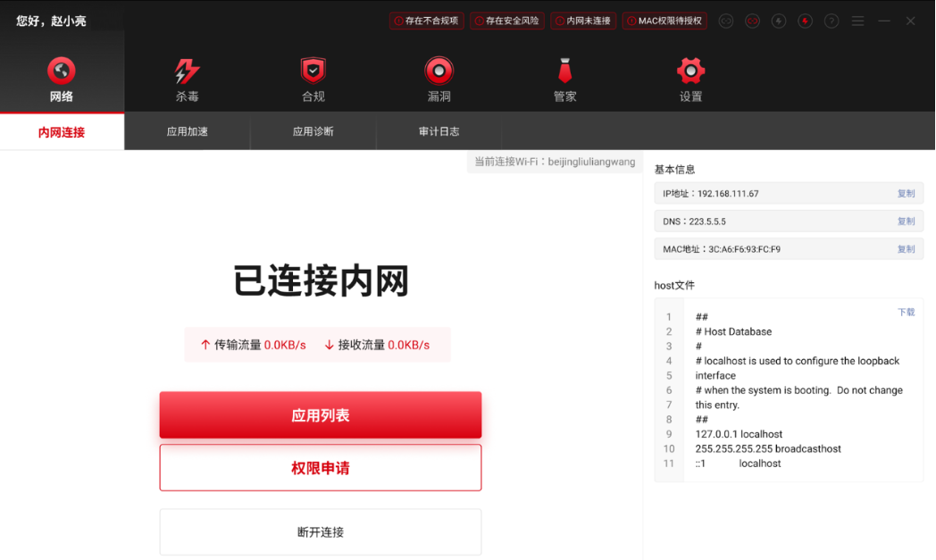Viewport: 936px width, 560px height.
Task: Open the 设置 settings gear
Action: pos(690,79)
